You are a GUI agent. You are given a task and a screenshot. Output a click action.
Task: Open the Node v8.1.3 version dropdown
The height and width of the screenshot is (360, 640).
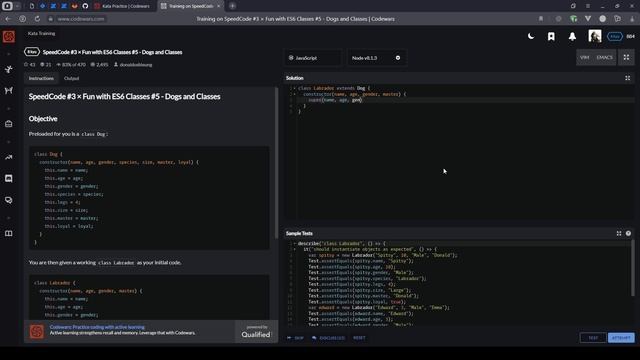376,58
